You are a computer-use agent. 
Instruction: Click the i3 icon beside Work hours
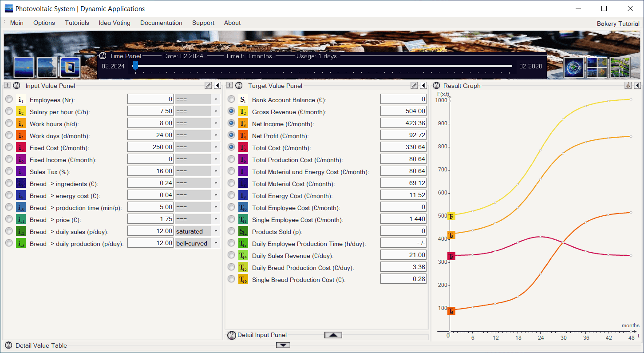point(21,123)
